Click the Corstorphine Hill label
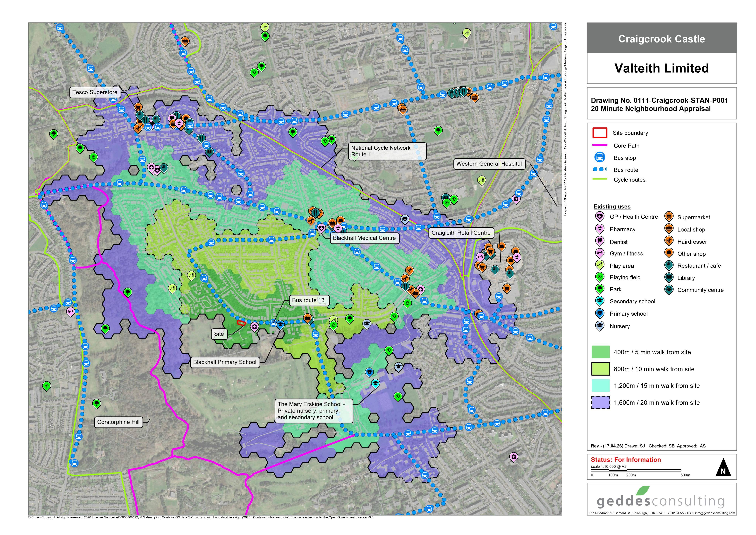Viewport: 756px width, 535px height. point(118,422)
